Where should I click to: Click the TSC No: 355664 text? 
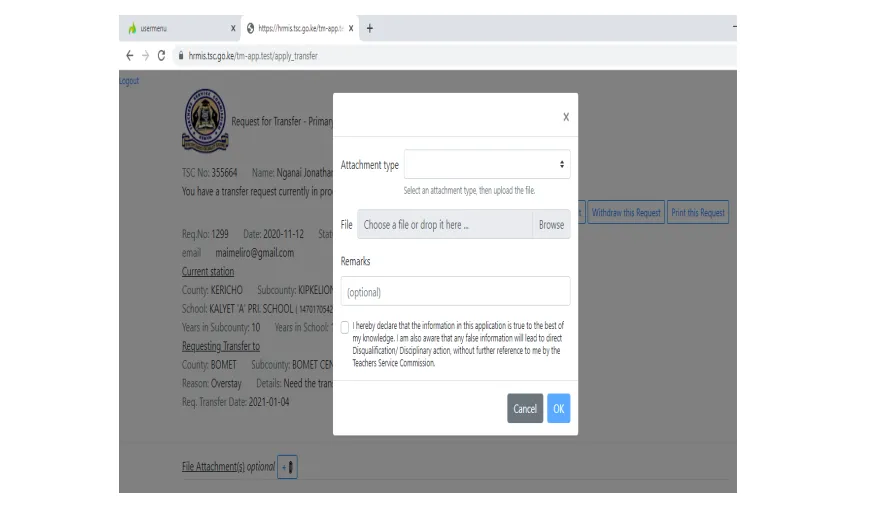pos(210,173)
